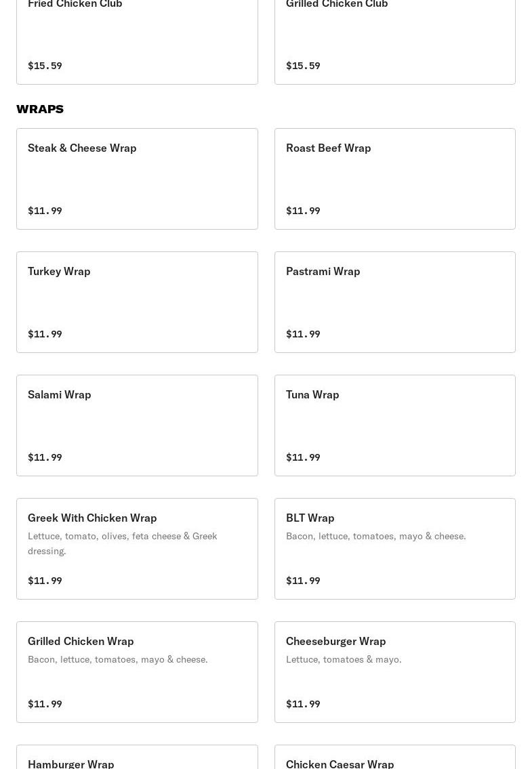Select the Salami Wrap card
Screen dimensions: 532x769
point(137,425)
